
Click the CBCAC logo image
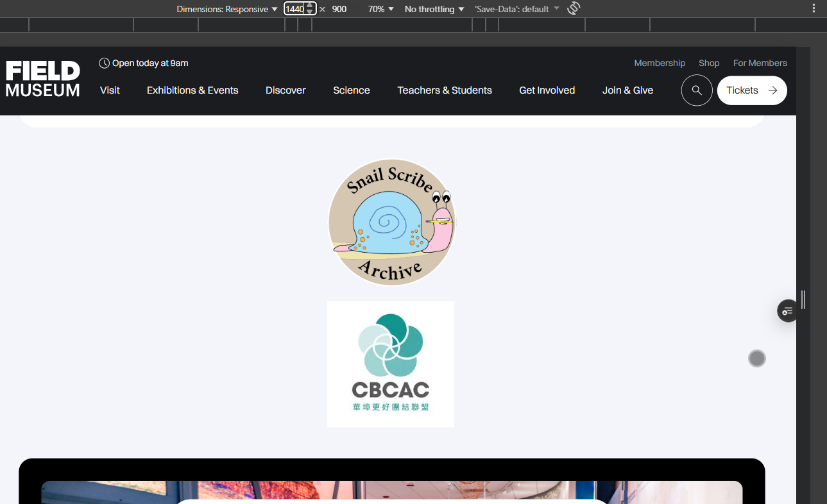(391, 364)
